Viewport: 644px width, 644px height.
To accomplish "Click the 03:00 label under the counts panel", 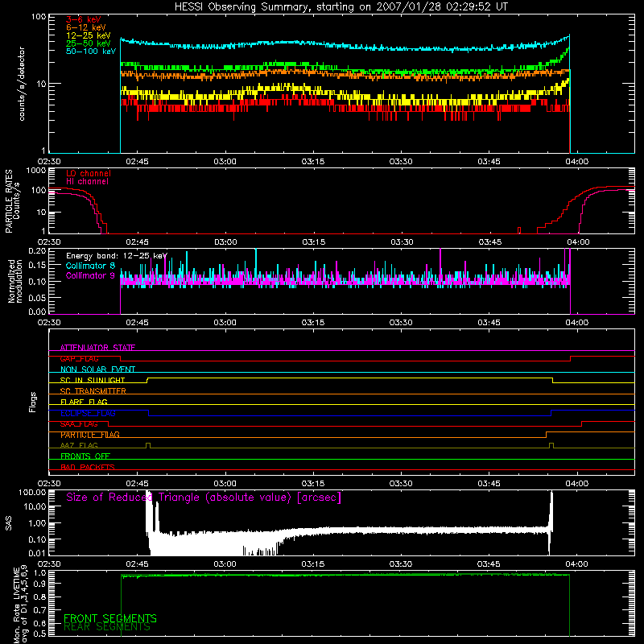I will click(225, 162).
